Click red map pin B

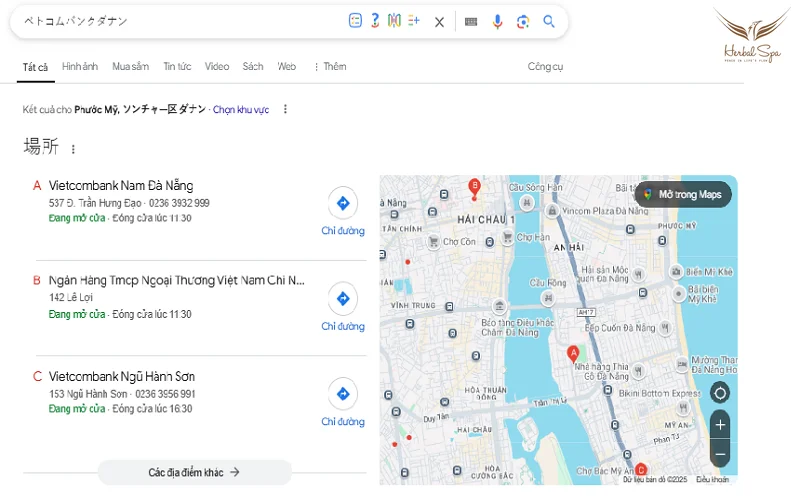(x=474, y=187)
